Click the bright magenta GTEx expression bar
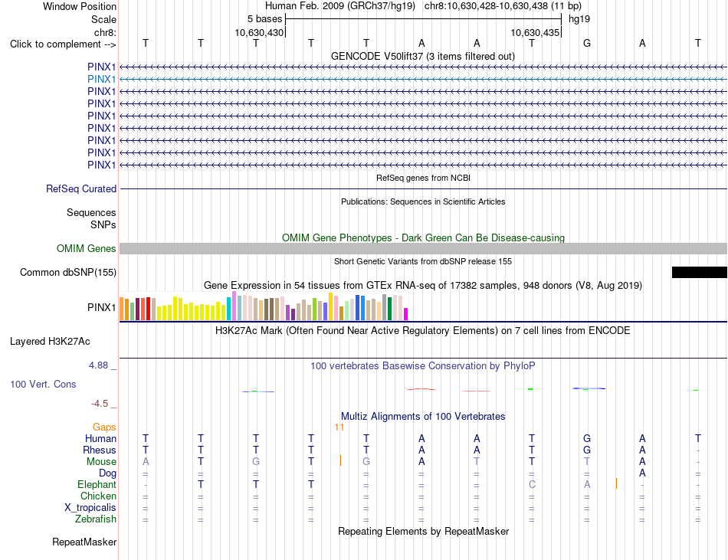The height and width of the screenshot is (560, 728). click(x=406, y=314)
